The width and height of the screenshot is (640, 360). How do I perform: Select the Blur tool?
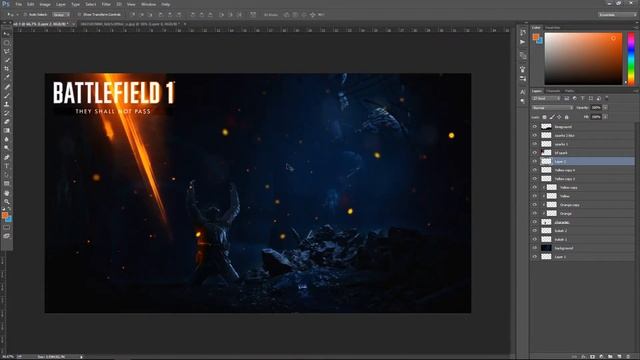click(x=7, y=139)
